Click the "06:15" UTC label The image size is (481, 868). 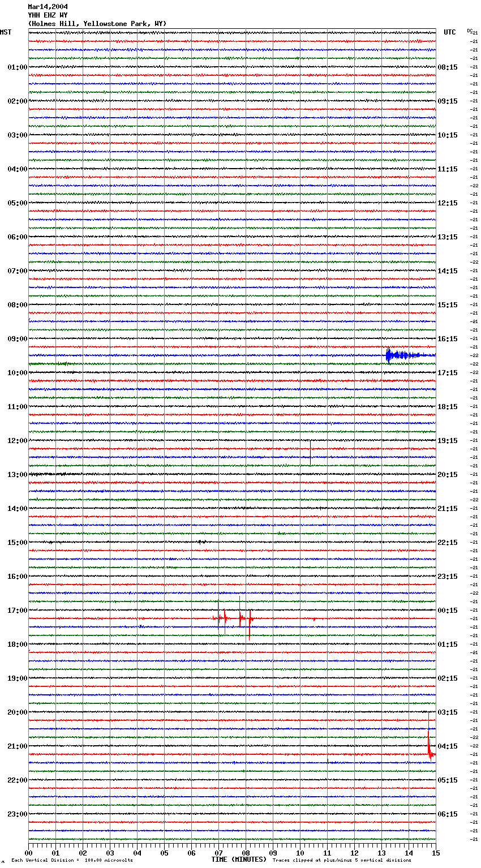pyautogui.click(x=448, y=814)
